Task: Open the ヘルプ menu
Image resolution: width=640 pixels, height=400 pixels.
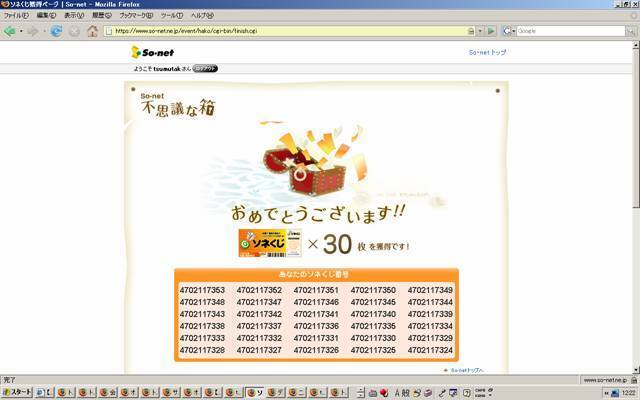Action: point(202,16)
